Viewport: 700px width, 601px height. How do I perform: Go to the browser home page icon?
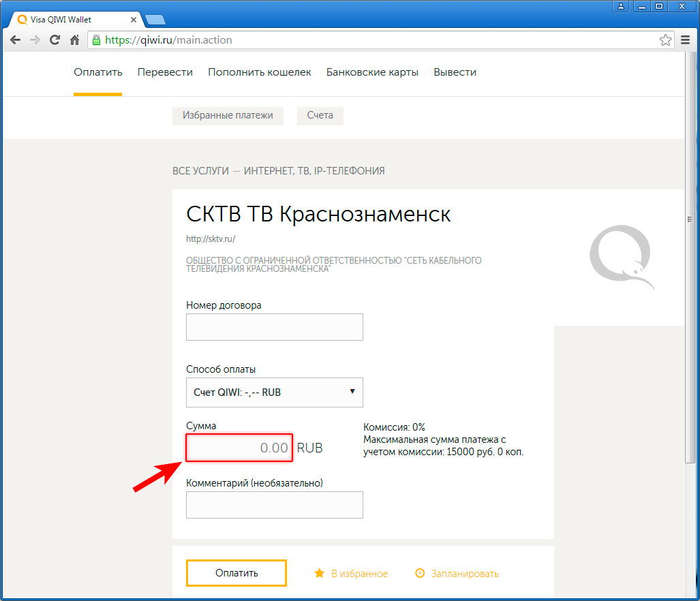click(x=74, y=40)
